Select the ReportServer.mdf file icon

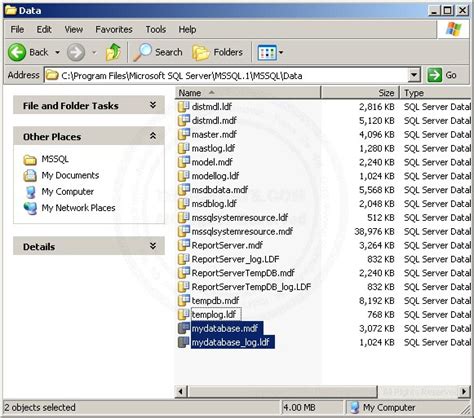click(184, 245)
